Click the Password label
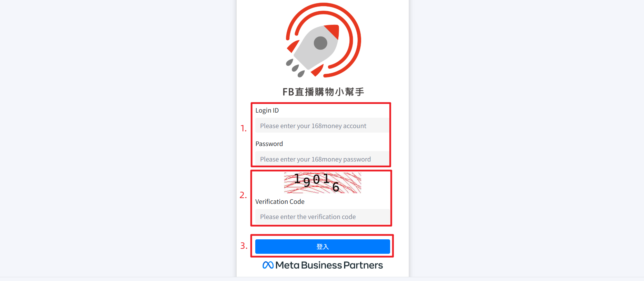The height and width of the screenshot is (281, 644). point(269,144)
